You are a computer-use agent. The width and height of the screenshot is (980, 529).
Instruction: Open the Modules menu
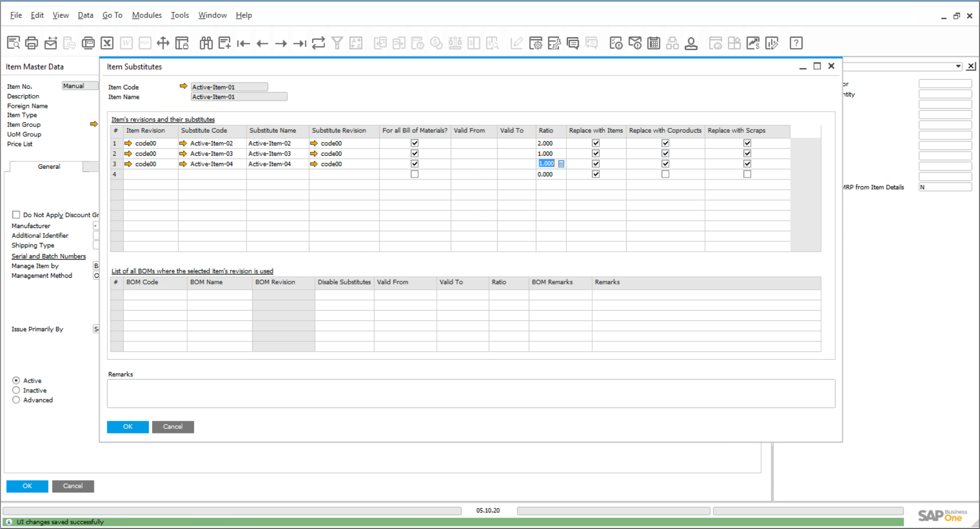[x=146, y=15]
